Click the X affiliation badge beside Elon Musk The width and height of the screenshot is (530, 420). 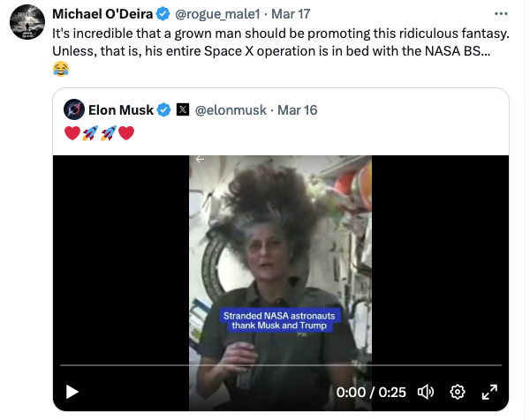183,110
